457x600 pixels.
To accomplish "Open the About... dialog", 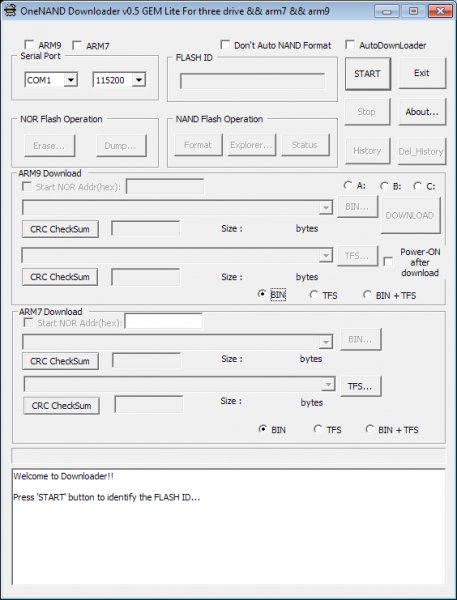I will [x=422, y=112].
